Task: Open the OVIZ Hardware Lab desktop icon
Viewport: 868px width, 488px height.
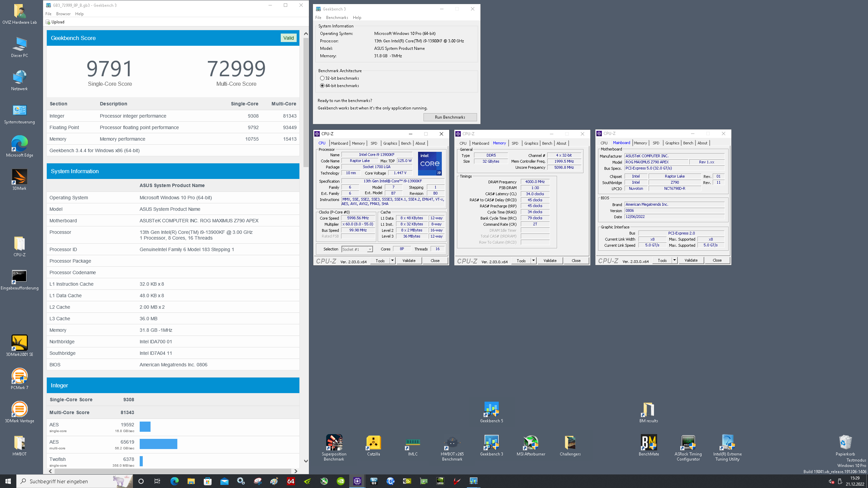Action: [20, 14]
